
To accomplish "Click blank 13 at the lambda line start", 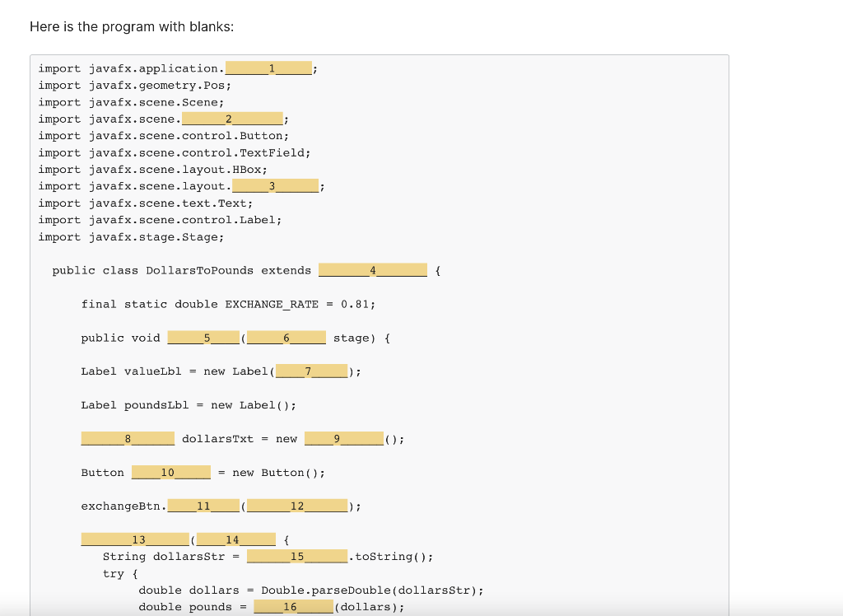I will click(134, 539).
